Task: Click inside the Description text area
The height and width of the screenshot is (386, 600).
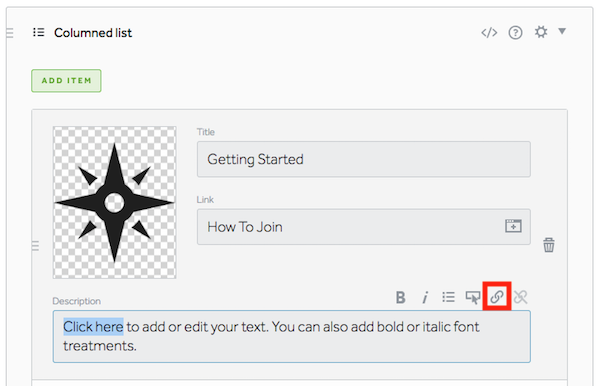Action: 292,336
